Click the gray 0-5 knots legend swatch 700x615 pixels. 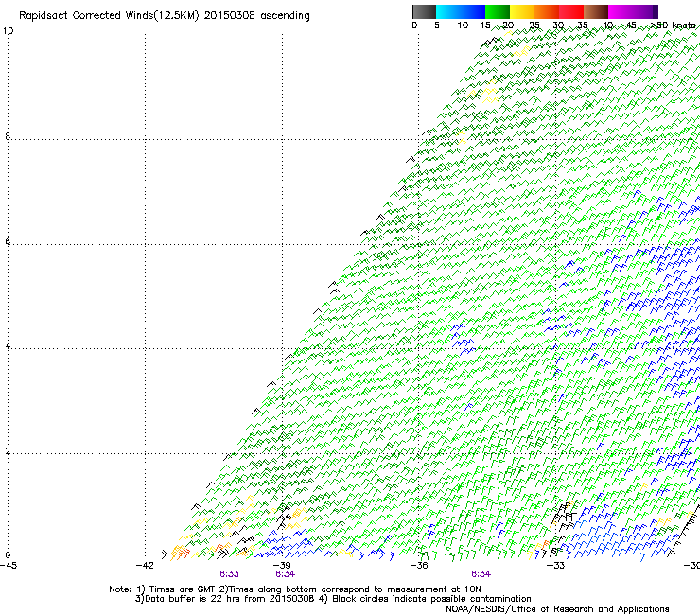(424, 11)
